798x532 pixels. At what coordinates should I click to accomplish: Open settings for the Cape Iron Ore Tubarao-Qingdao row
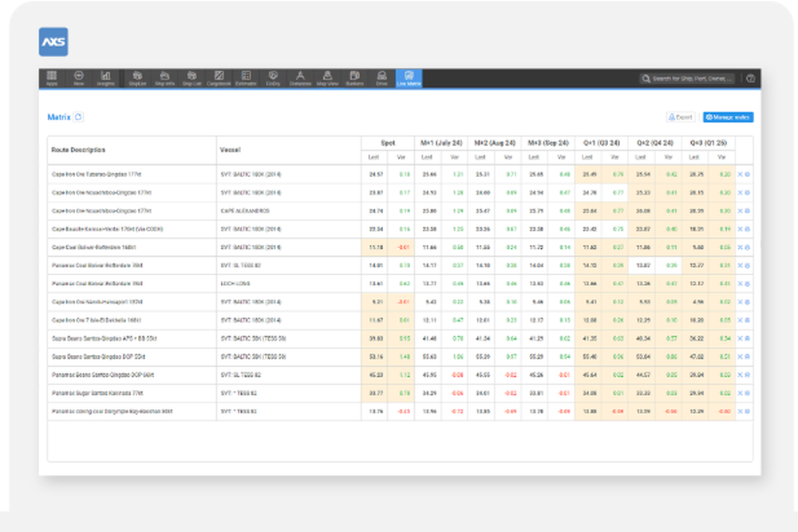[748, 175]
